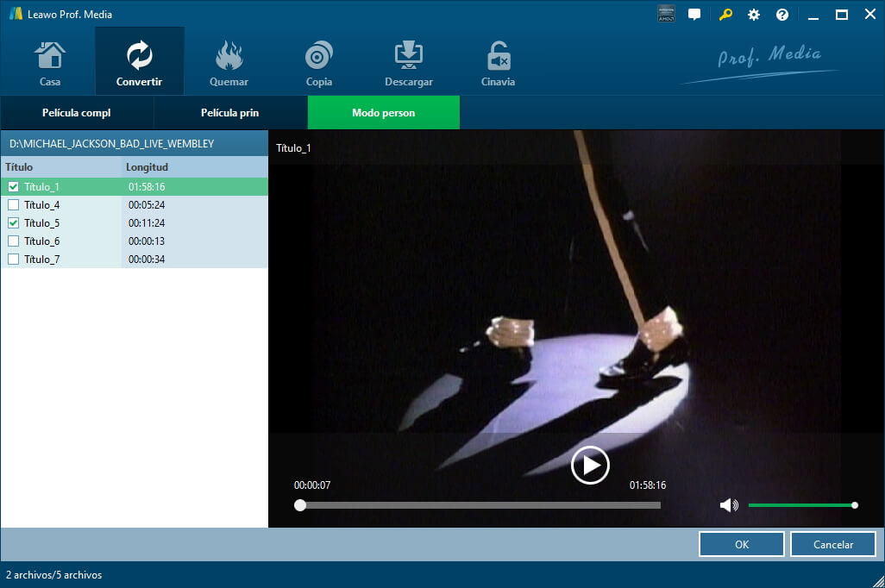Adjust the green volume slider
Screen dimensions: 885x588
click(802, 505)
